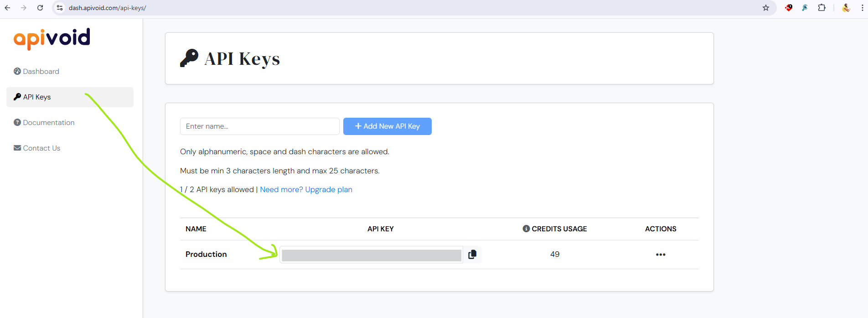
Task: Go back to the previous page
Action: 8,8
